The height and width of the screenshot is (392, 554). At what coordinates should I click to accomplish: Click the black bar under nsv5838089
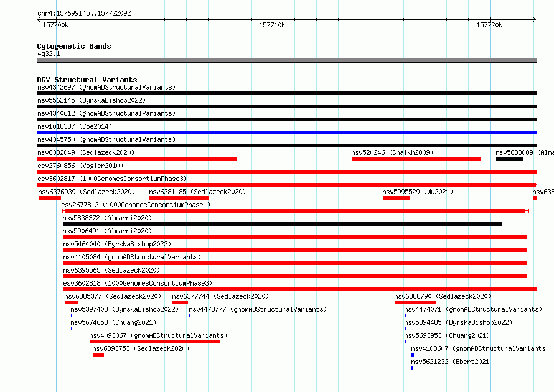coord(509,159)
